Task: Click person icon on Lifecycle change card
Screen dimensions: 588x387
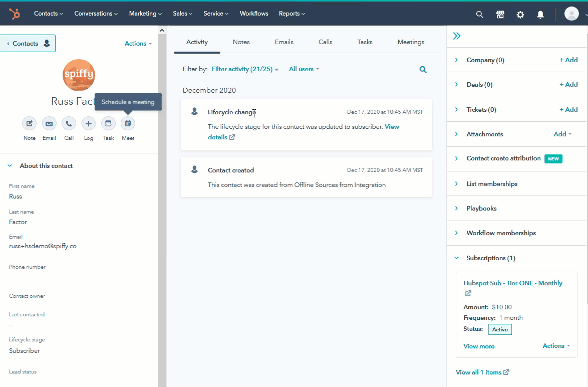Action: (195, 111)
